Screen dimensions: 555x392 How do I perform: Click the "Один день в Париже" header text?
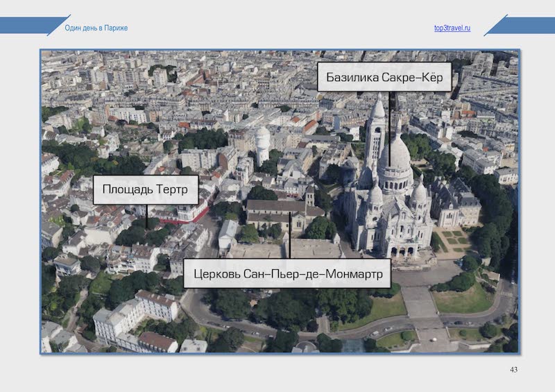96,28
